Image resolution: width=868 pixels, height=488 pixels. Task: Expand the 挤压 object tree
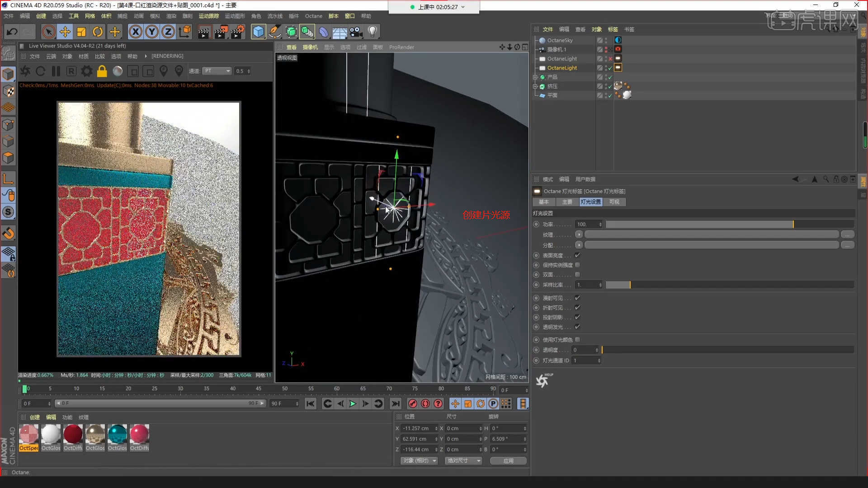click(x=535, y=86)
